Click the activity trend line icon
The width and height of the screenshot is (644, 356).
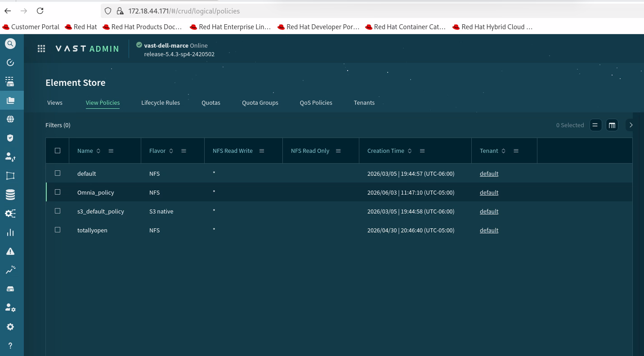[10, 270]
